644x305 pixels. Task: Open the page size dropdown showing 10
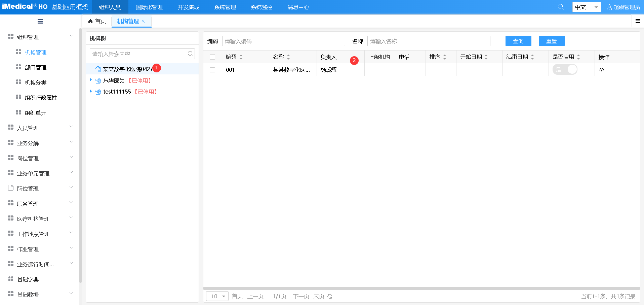[217, 296]
